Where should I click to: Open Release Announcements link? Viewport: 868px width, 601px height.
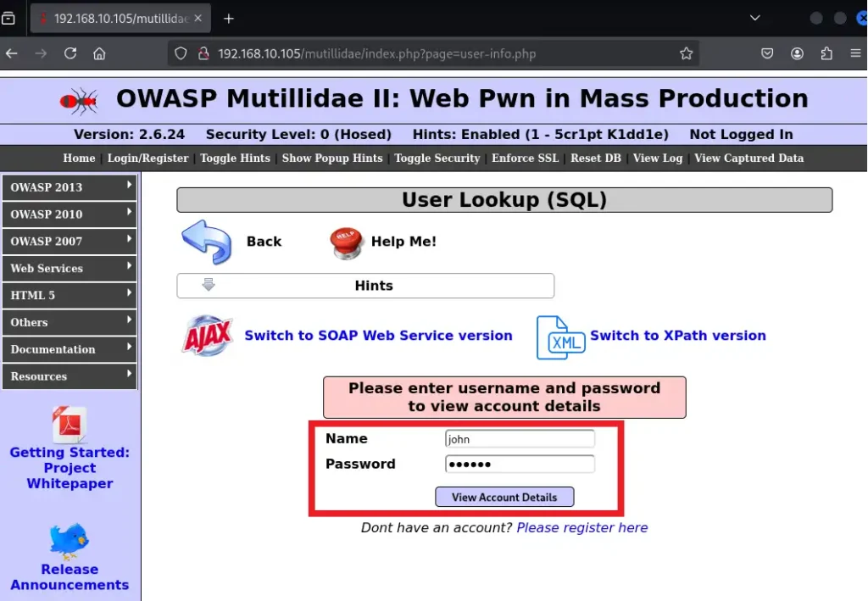click(70, 577)
